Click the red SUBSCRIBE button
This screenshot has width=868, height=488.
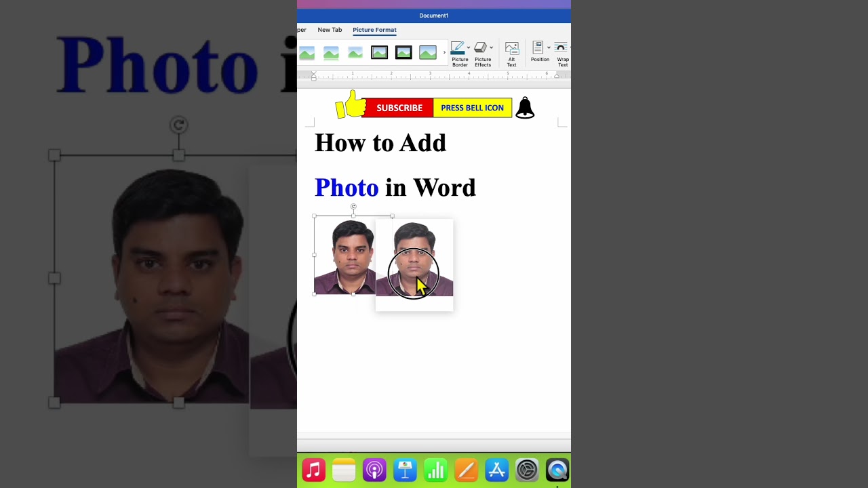(x=399, y=108)
